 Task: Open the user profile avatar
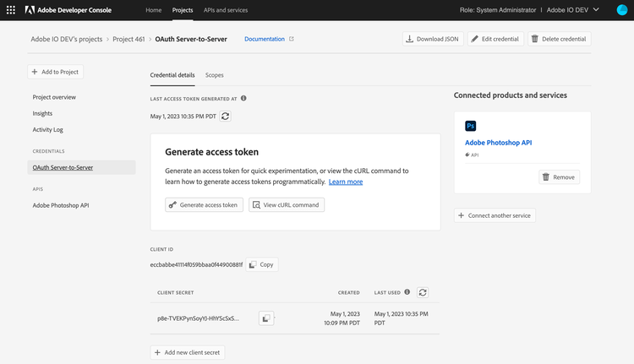622,10
